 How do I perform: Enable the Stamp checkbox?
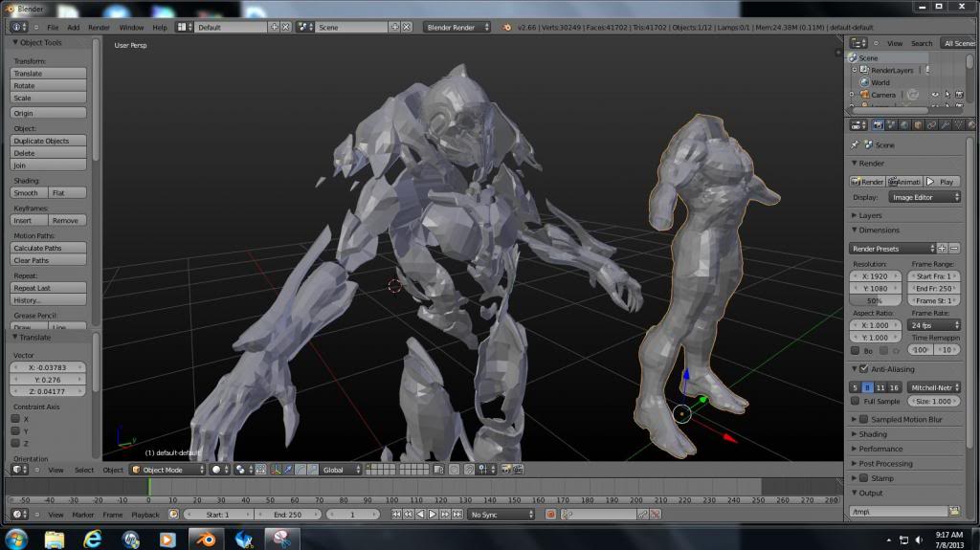coord(864,477)
